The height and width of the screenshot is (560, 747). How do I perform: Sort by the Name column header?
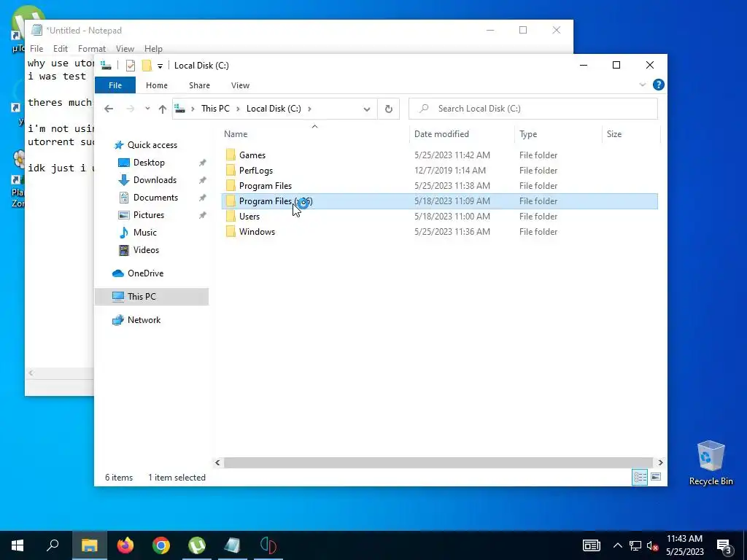tap(314, 134)
